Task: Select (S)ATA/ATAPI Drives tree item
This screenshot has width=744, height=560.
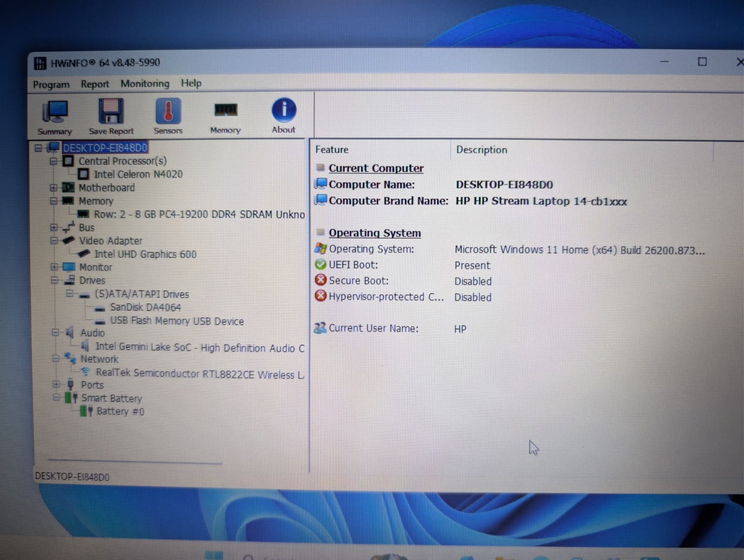Action: 142,294
